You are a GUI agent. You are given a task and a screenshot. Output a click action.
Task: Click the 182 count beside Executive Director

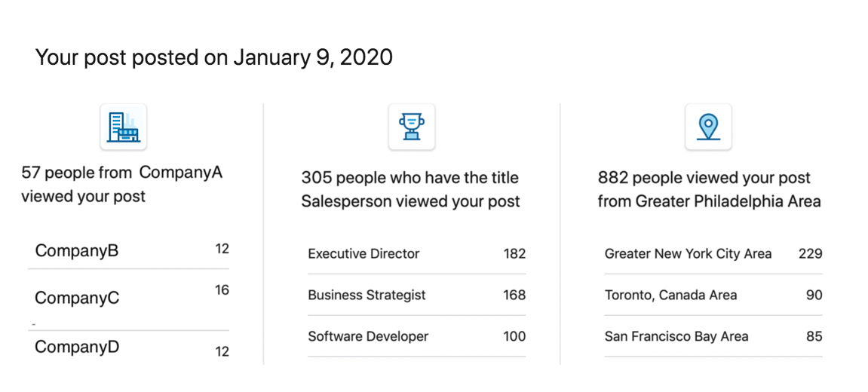click(x=514, y=253)
